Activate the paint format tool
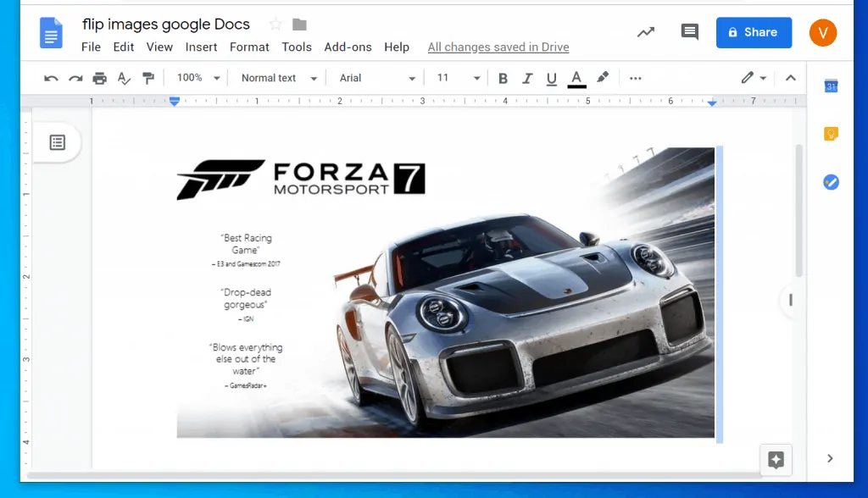The width and height of the screenshot is (868, 498). coord(148,78)
